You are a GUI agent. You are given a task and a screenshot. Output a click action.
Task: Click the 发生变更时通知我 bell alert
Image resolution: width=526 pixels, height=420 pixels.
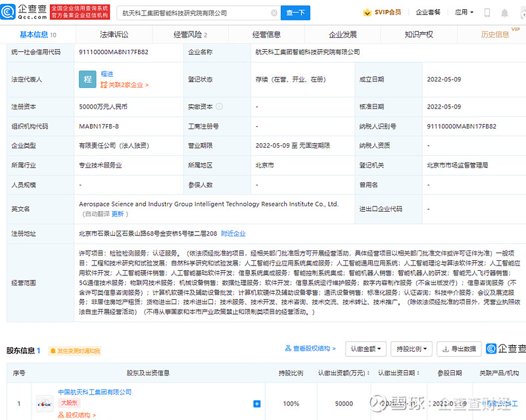pyautogui.click(x=74, y=351)
